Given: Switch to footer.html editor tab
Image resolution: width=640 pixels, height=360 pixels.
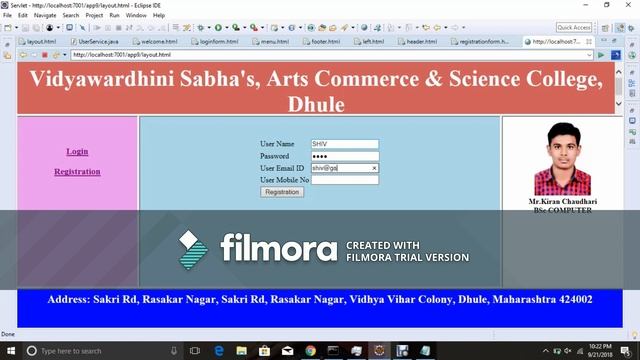Looking at the screenshot, I should coord(321,42).
